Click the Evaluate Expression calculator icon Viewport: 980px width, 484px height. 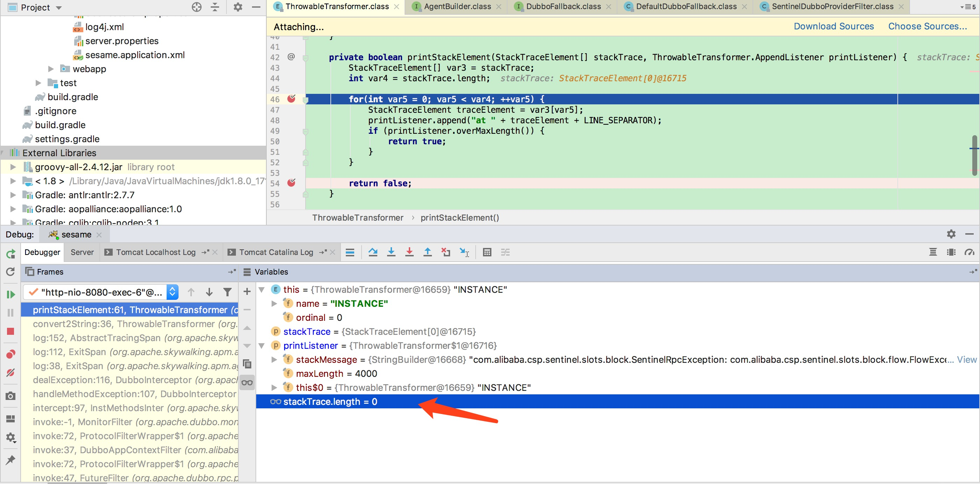[487, 252]
